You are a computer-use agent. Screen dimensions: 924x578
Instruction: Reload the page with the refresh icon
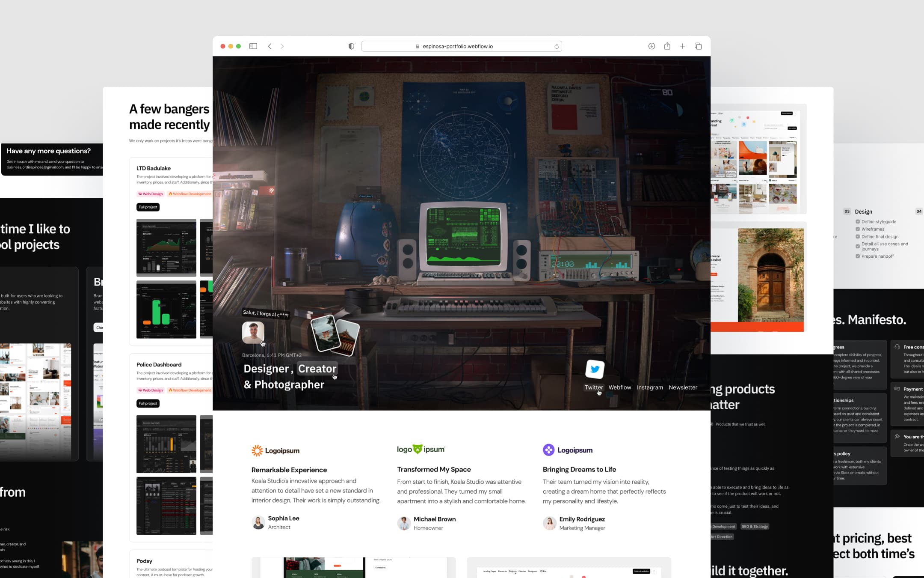(x=557, y=46)
